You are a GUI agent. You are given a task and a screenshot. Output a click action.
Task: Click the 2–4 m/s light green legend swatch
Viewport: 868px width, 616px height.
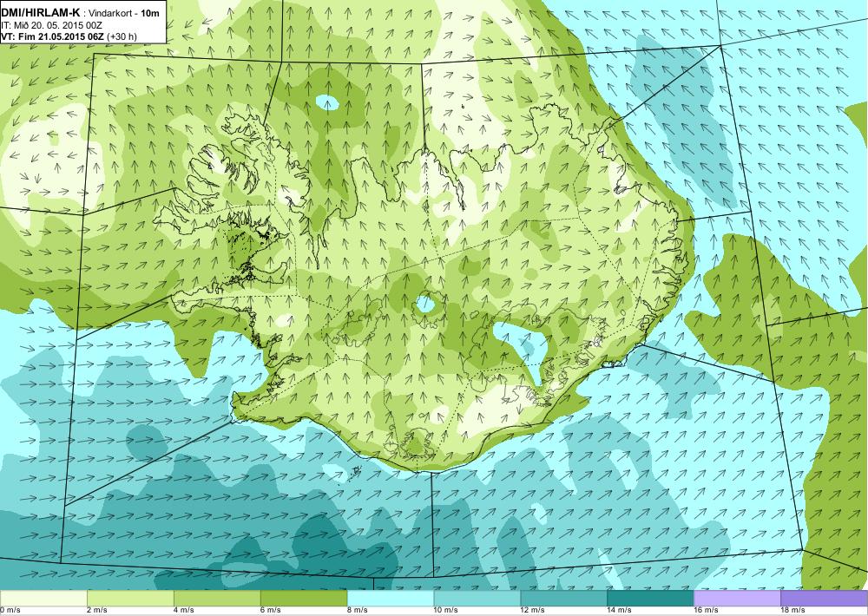click(x=130, y=598)
